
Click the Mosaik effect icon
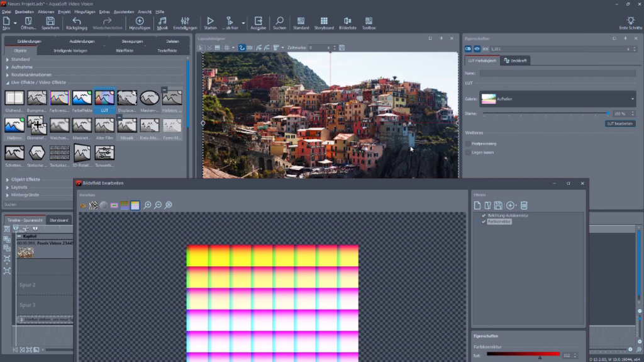coord(127,126)
